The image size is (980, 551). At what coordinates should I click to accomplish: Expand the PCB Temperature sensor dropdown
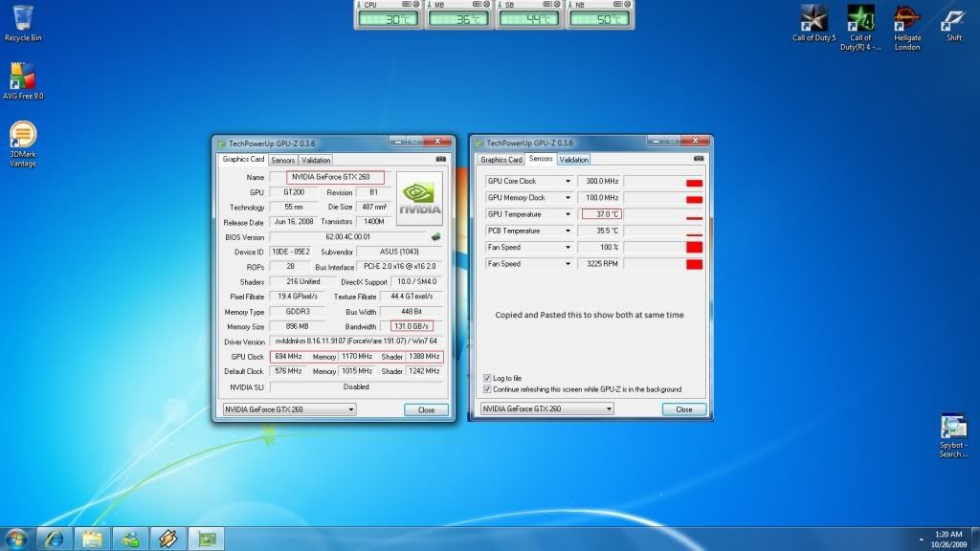(x=568, y=231)
